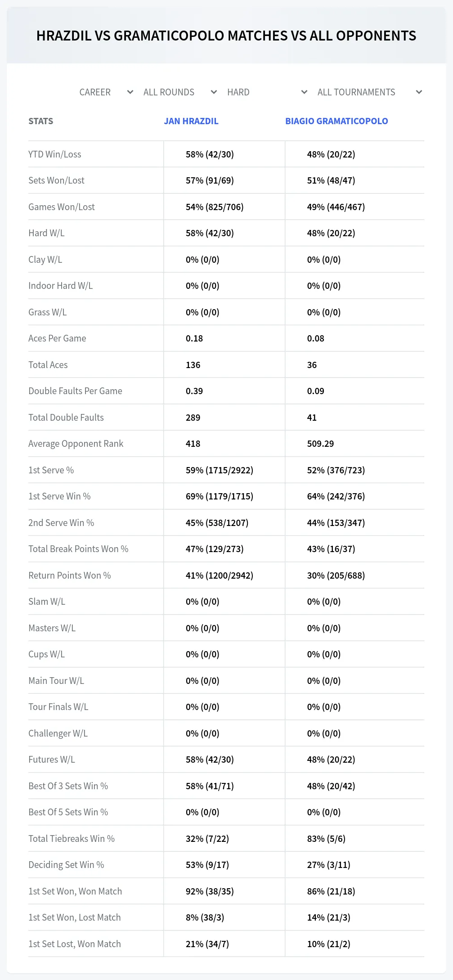Click Hrazdil's Total Double Faults value
Image resolution: width=453 pixels, height=980 pixels.
click(x=193, y=418)
